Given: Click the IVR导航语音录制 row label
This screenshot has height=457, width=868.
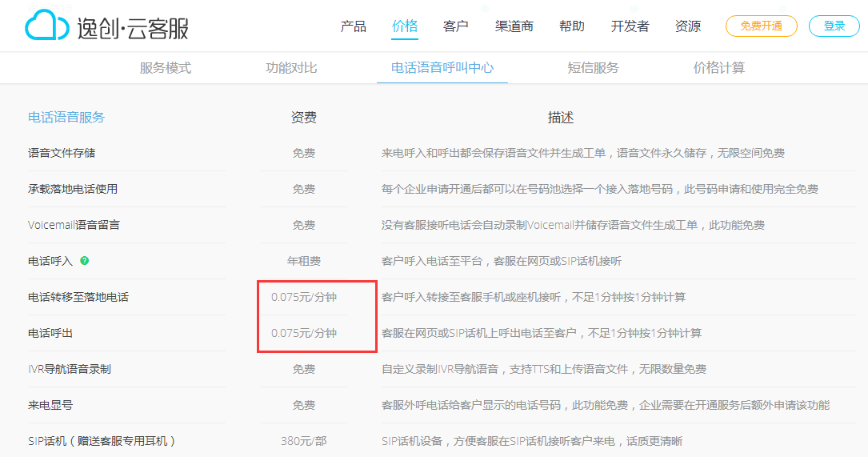Looking at the screenshot, I should click(x=69, y=369).
